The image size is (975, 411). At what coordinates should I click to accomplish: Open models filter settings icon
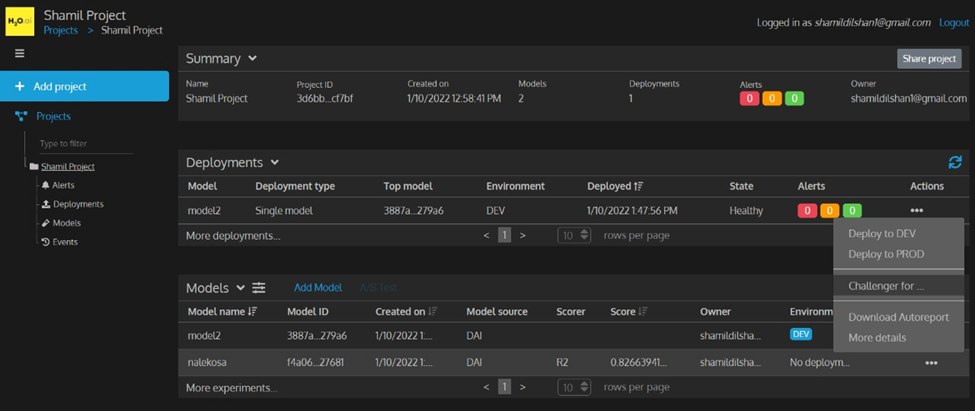(259, 288)
